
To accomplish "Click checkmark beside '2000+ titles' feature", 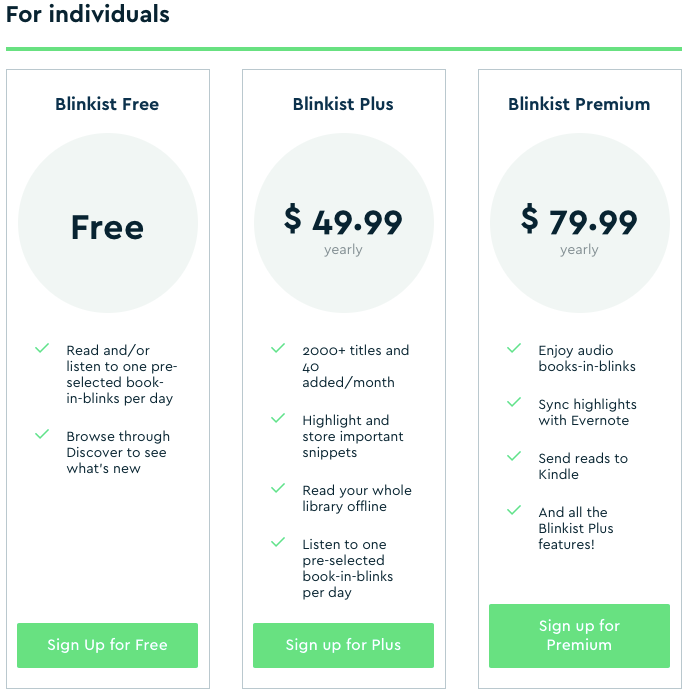I will [x=278, y=348].
